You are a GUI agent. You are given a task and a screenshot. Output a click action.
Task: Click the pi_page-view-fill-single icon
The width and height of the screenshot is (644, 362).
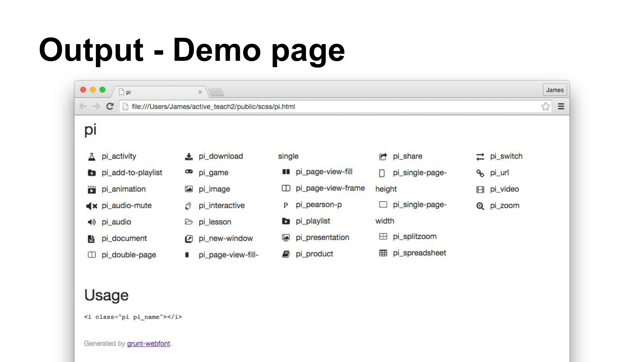pyautogui.click(x=187, y=255)
